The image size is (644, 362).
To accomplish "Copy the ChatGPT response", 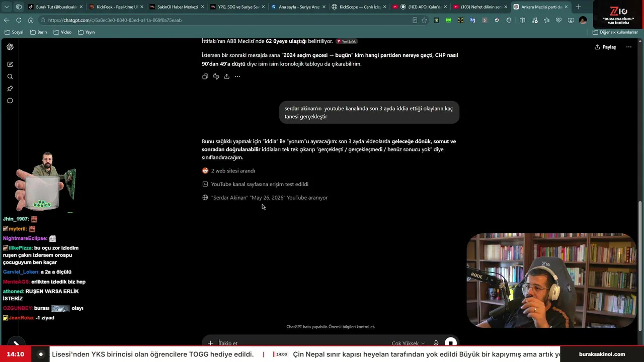I will coord(205,76).
